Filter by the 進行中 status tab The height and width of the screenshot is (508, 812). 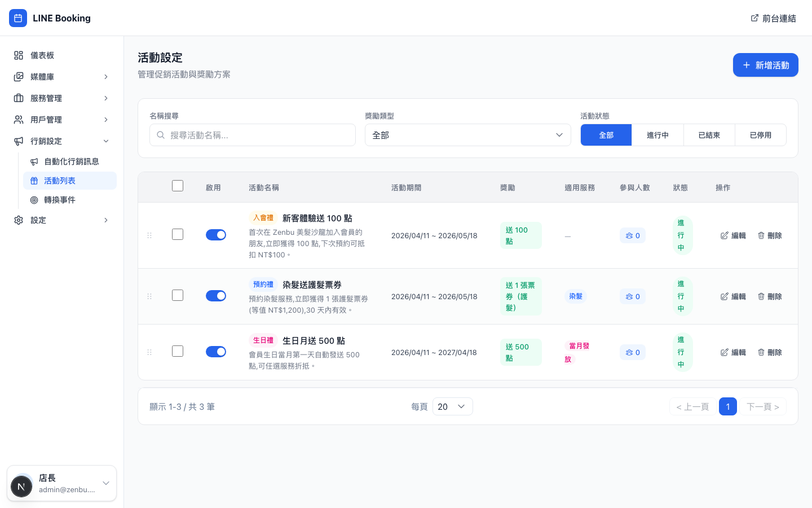point(657,135)
